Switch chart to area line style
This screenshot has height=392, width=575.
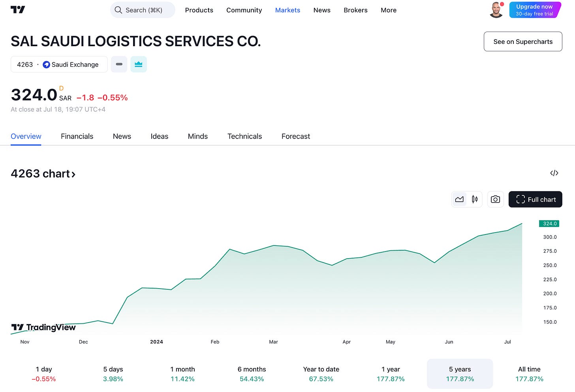459,199
